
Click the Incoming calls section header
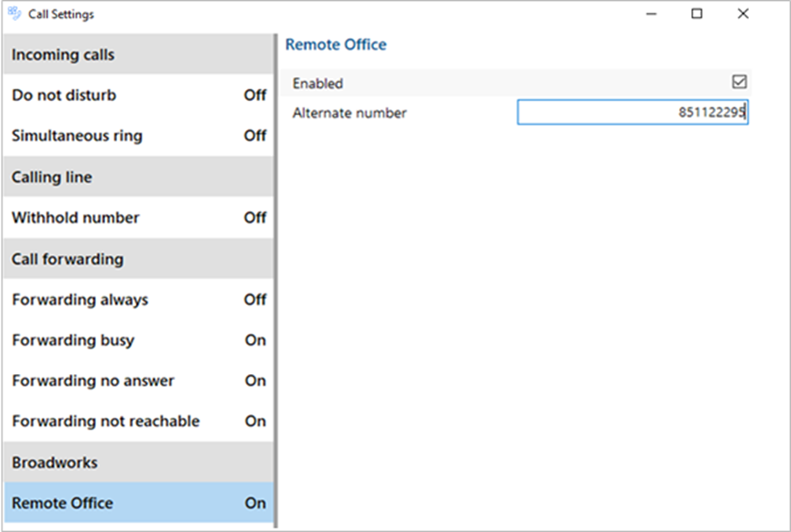pos(139,55)
